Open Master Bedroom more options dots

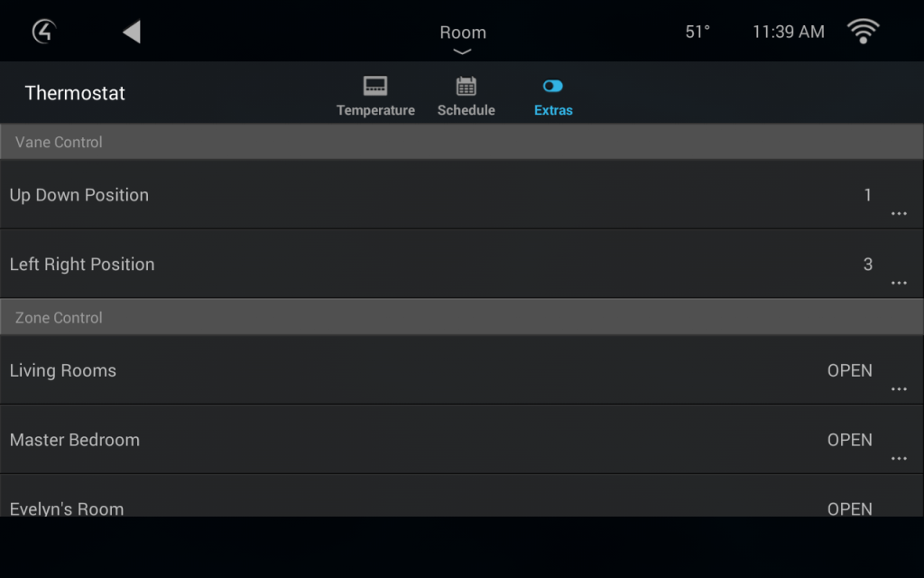pos(899,459)
